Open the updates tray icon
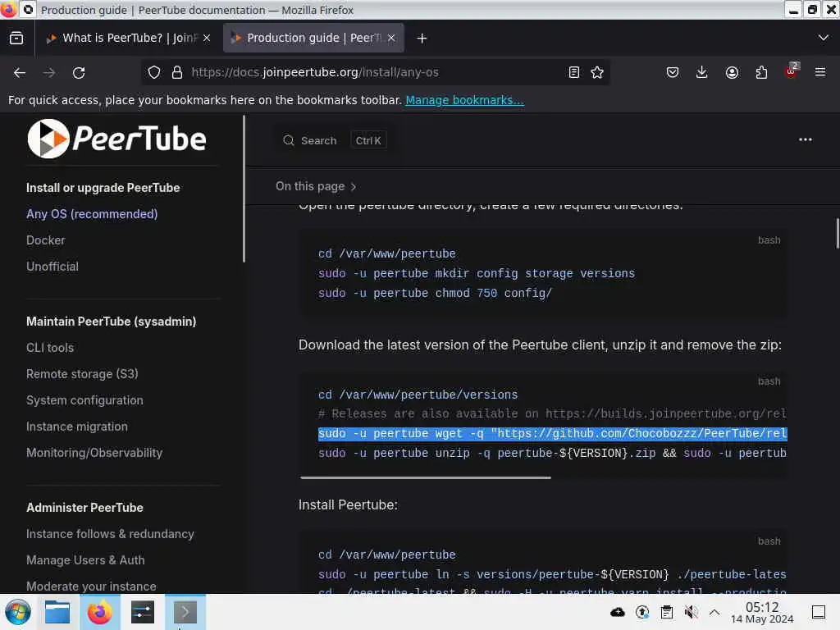The height and width of the screenshot is (630, 840). [641, 612]
